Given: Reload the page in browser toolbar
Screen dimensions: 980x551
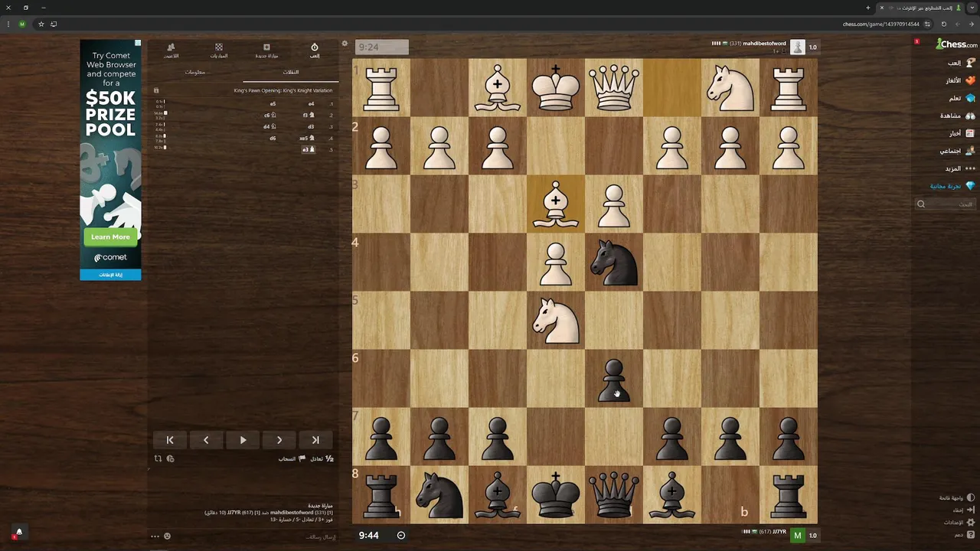Looking at the screenshot, I should (x=944, y=24).
